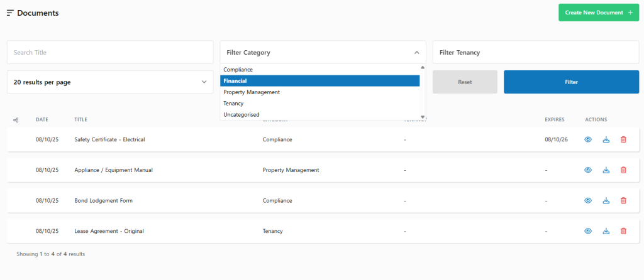Collapse the Filter Category dropdown
The height and width of the screenshot is (280, 644).
[416, 53]
